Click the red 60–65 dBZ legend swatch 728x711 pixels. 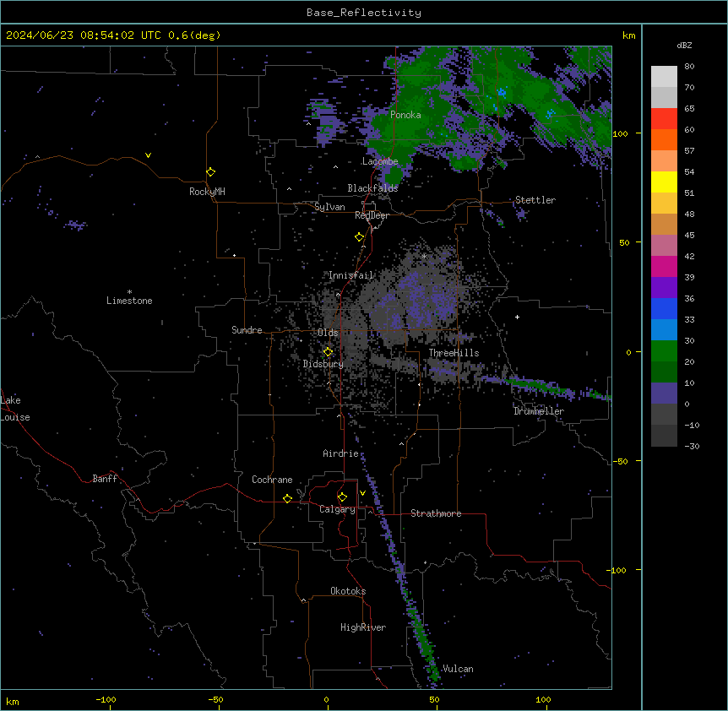click(664, 119)
